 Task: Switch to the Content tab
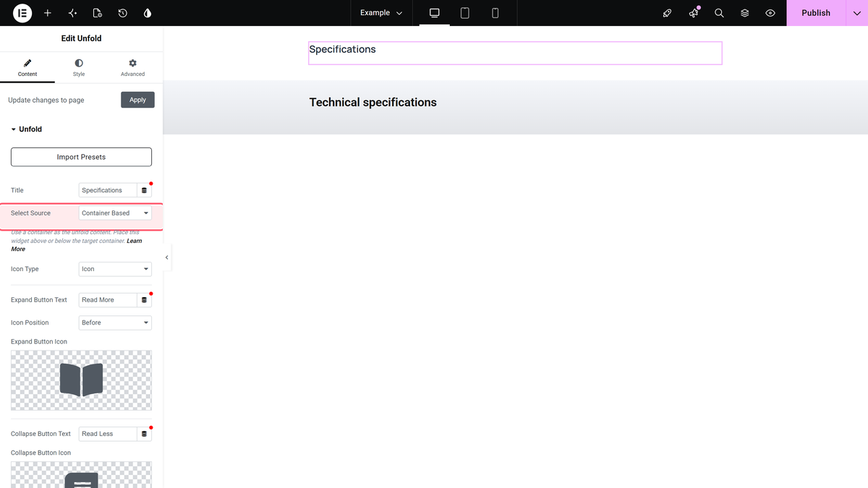tap(27, 68)
